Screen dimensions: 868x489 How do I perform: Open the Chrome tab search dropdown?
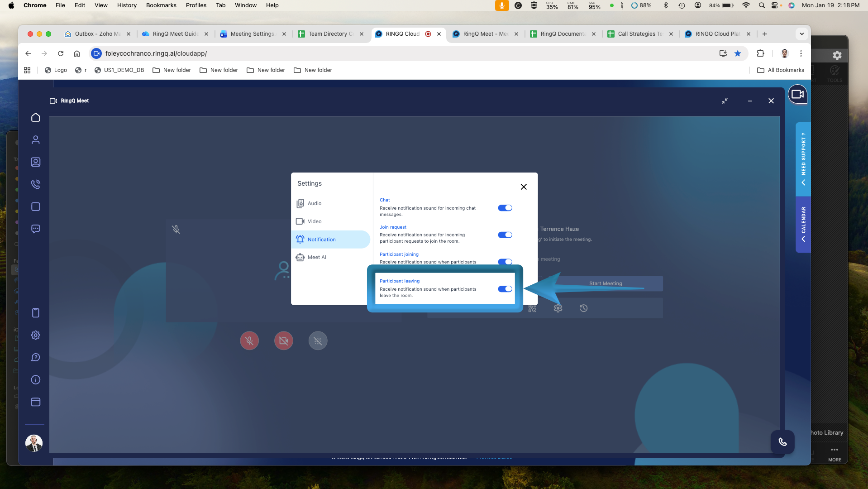pos(802,34)
